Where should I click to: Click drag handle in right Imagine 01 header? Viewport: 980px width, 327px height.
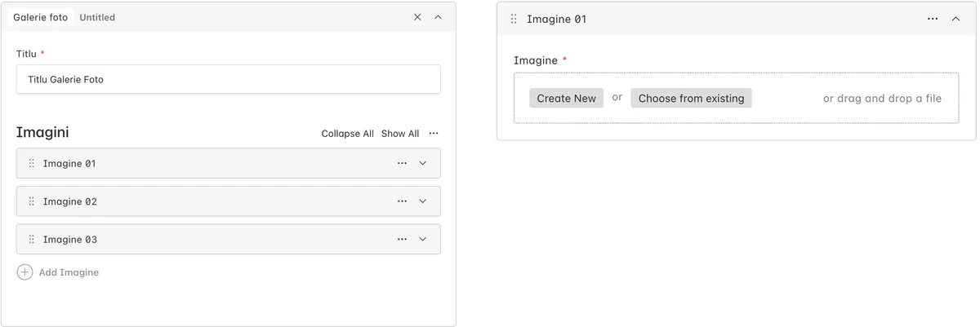[x=514, y=19]
